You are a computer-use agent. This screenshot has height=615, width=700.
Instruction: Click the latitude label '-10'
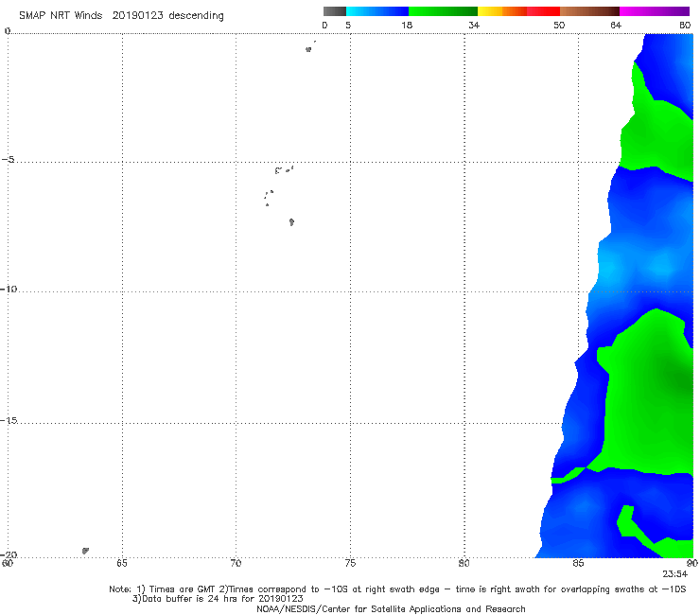(9, 289)
